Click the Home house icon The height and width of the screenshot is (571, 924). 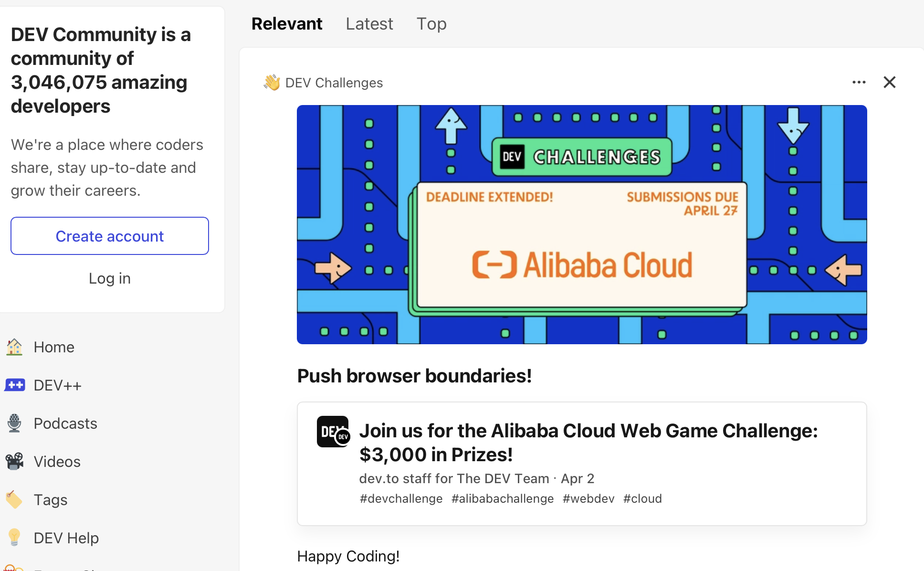click(x=14, y=347)
